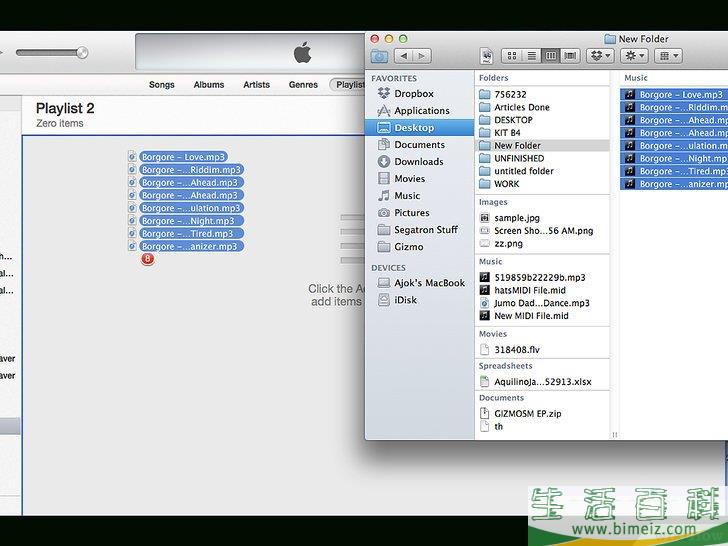
Task: Click the Finder back navigation arrow
Action: [403, 56]
